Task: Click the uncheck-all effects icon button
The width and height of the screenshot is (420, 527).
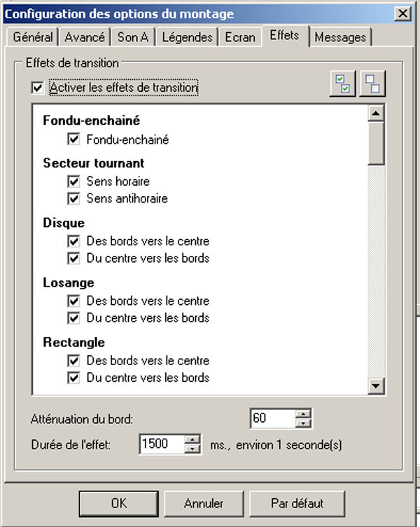Action: pos(372,83)
